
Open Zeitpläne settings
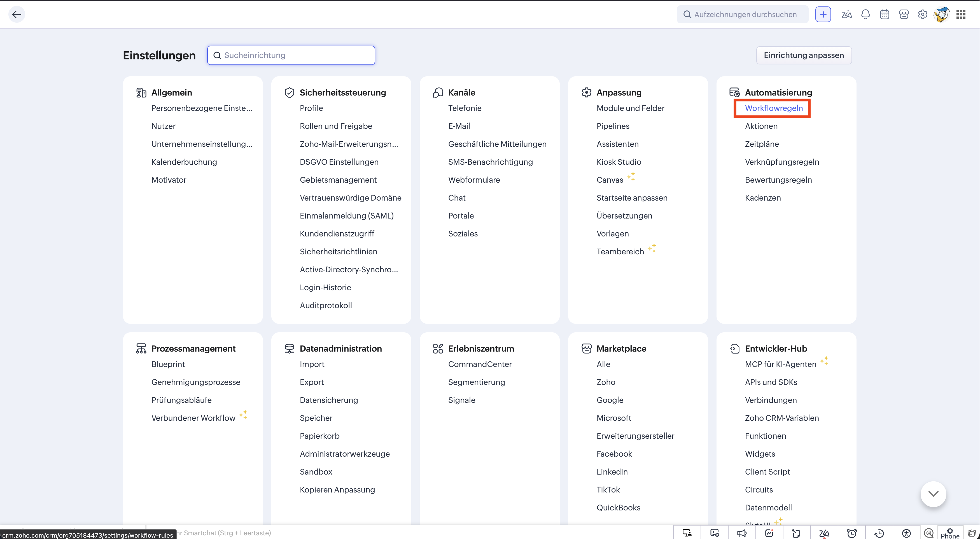762,144
